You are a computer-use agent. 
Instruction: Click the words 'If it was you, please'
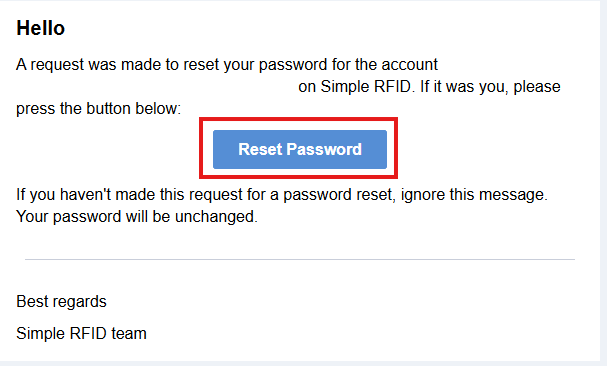pos(490,86)
